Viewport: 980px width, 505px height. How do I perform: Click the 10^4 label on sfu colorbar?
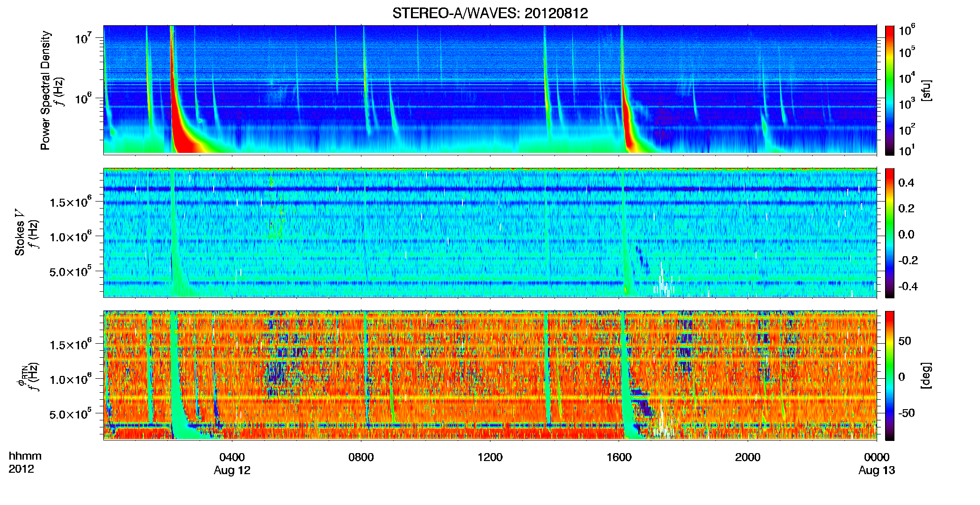coord(907,78)
